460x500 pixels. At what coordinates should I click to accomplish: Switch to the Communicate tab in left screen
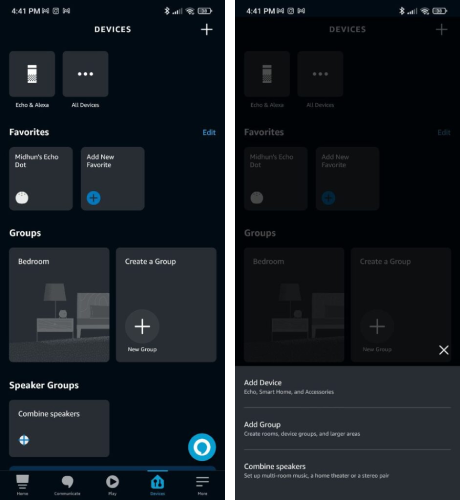pyautogui.click(x=67, y=484)
